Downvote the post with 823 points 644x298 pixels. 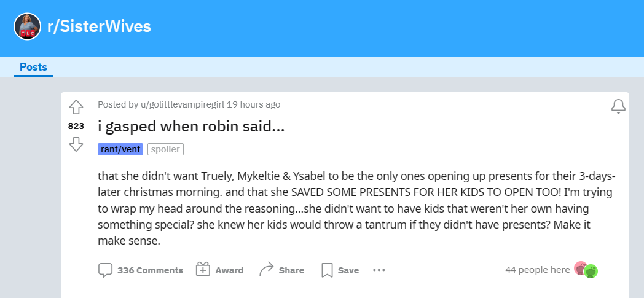click(x=76, y=144)
